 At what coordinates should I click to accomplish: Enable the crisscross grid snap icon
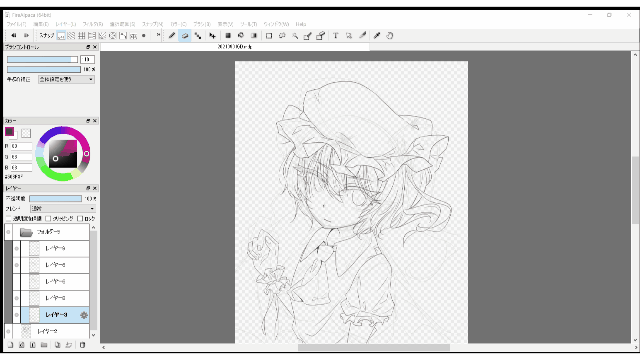click(81, 36)
